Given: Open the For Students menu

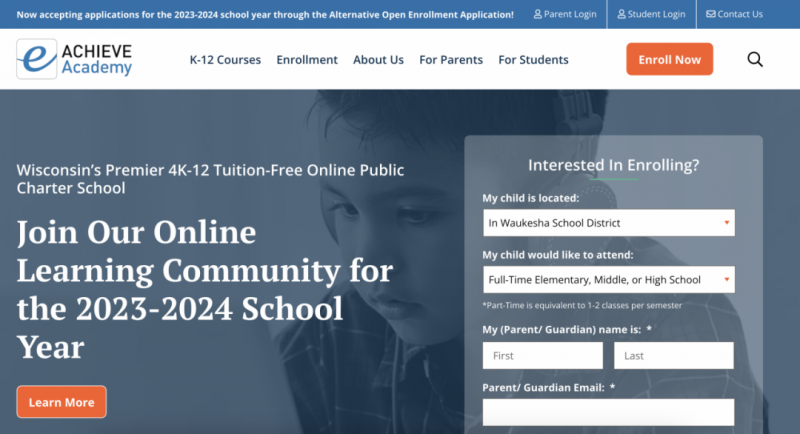Looking at the screenshot, I should (533, 60).
